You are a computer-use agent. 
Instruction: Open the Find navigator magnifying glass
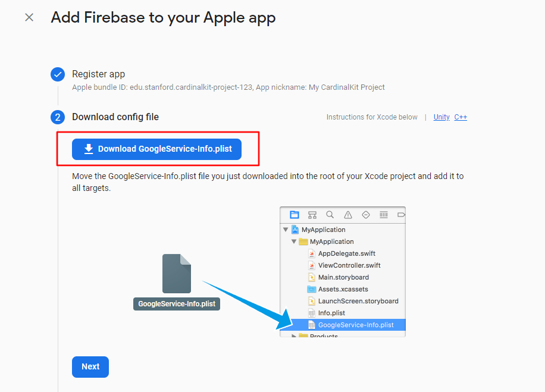tap(330, 214)
